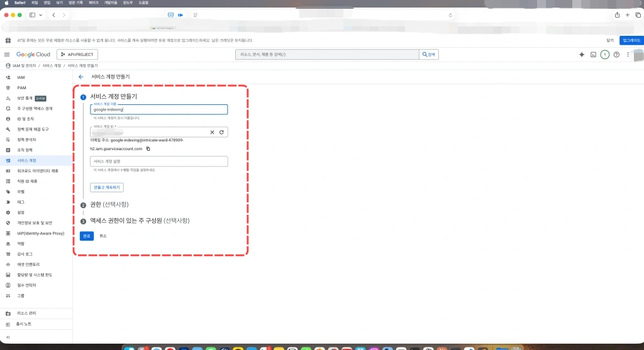This screenshot has height=350, width=644.
Task: Open the three-dot more options menu
Action: 627,55
